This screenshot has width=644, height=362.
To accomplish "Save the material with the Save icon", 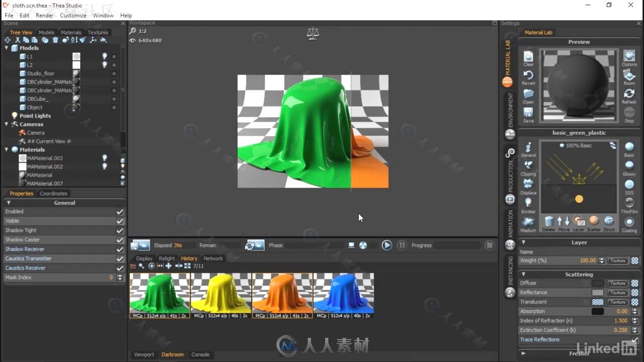I will (528, 113).
